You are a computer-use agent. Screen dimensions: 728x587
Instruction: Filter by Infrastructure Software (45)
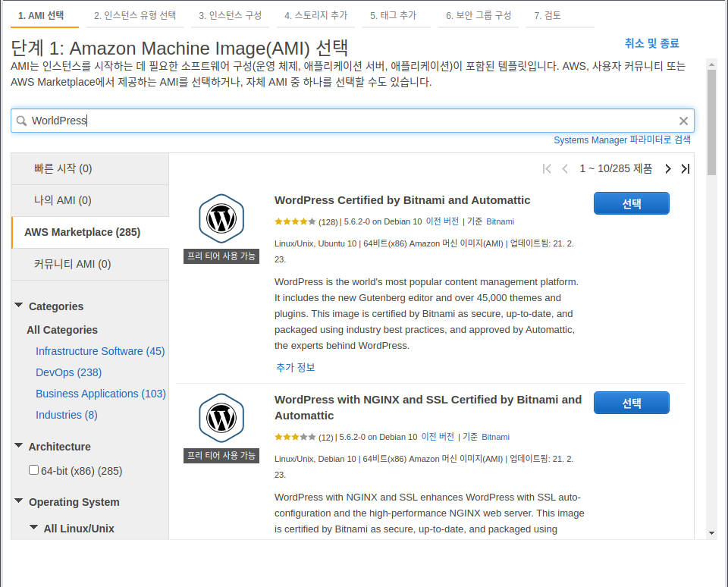click(100, 351)
